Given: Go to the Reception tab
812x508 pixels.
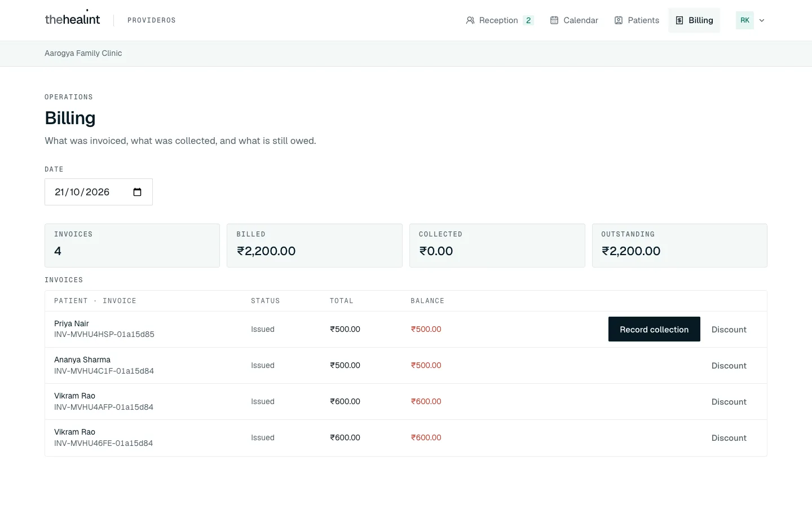Looking at the screenshot, I should click(x=500, y=20).
